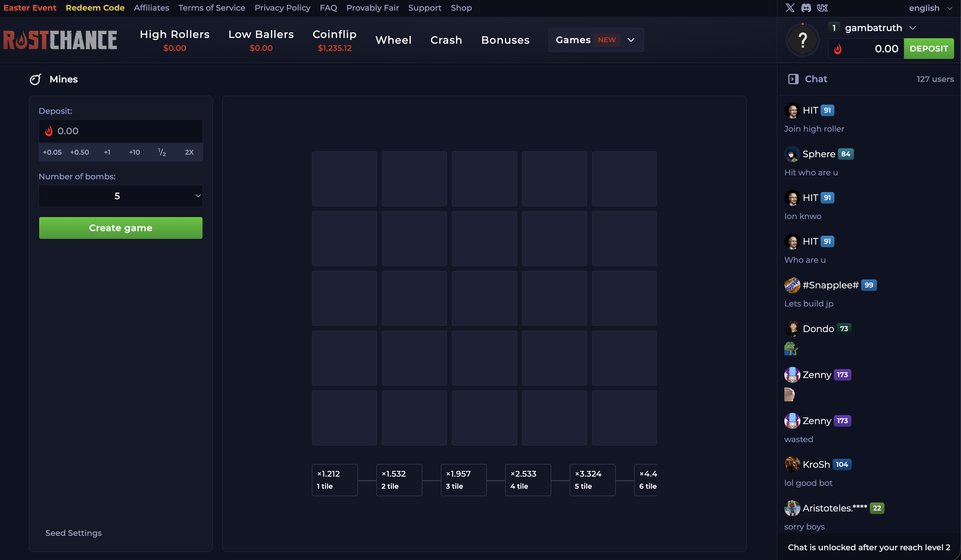
Task: Click the green DEPOSIT button
Action: (x=928, y=48)
